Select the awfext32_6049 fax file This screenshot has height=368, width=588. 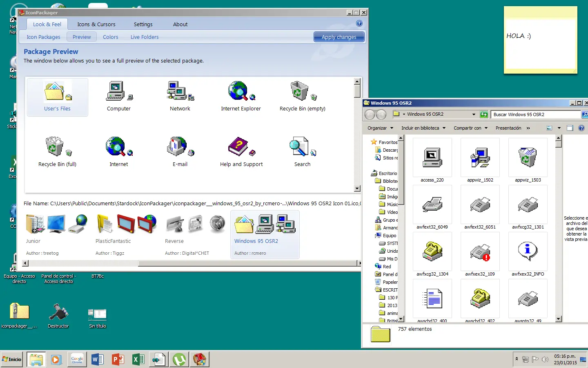point(432,207)
